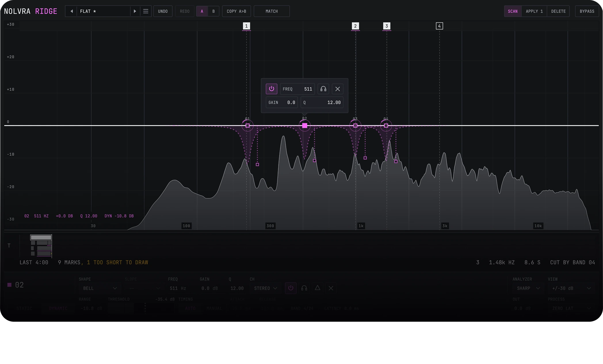Click band 04 dynamic range handle below curve
603x364 pixels.
point(396,162)
